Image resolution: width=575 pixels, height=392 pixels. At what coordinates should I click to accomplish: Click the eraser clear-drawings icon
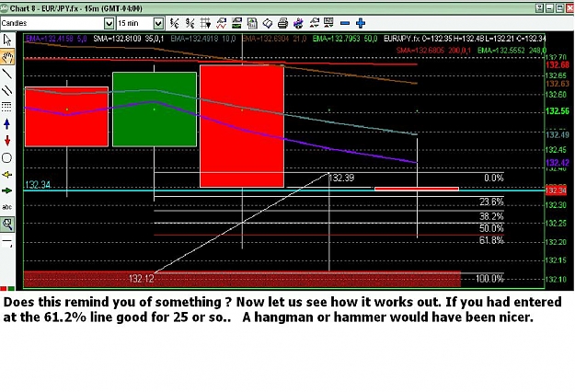coord(268,23)
